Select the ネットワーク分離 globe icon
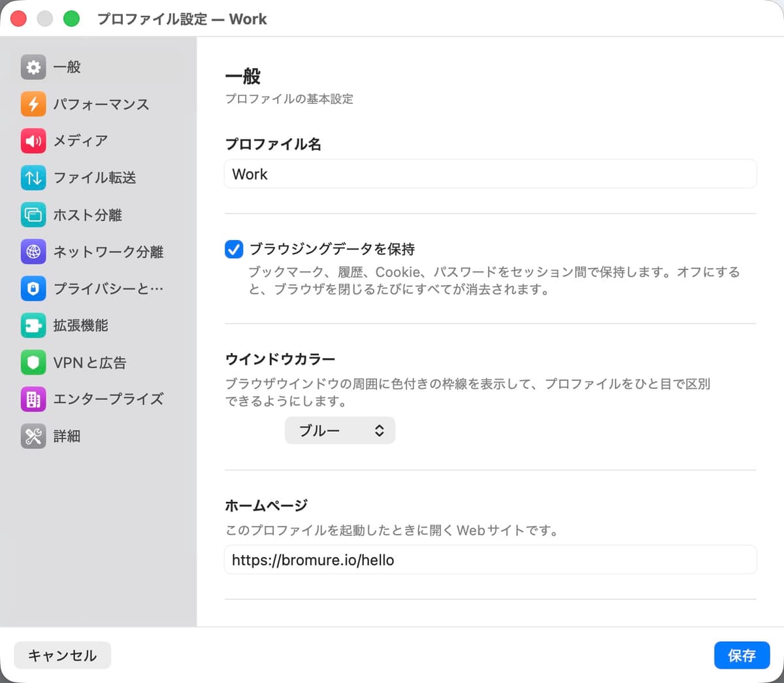The image size is (784, 683). tap(33, 252)
